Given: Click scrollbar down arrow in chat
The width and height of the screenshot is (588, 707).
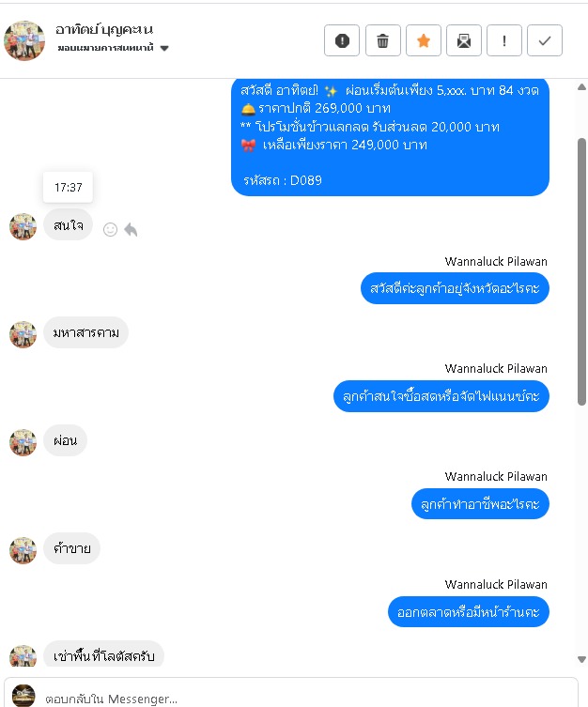Looking at the screenshot, I should click(x=581, y=660).
